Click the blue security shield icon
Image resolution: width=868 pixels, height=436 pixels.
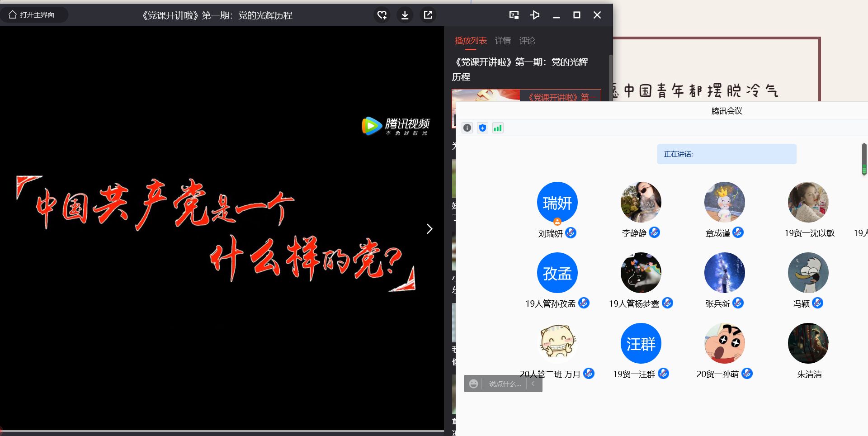pos(482,128)
